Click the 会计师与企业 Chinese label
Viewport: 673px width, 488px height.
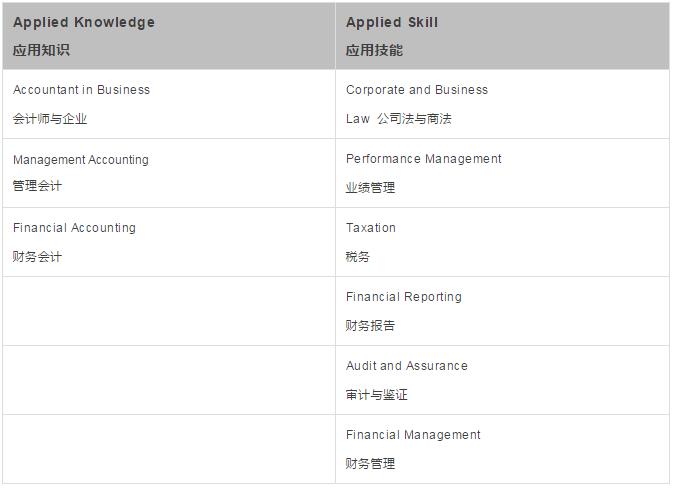coord(50,119)
